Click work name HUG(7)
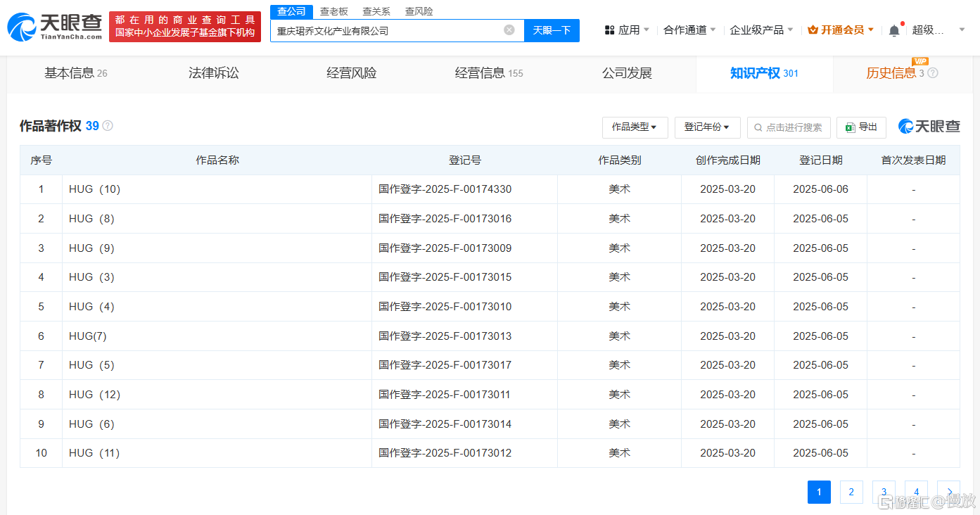 click(x=88, y=336)
